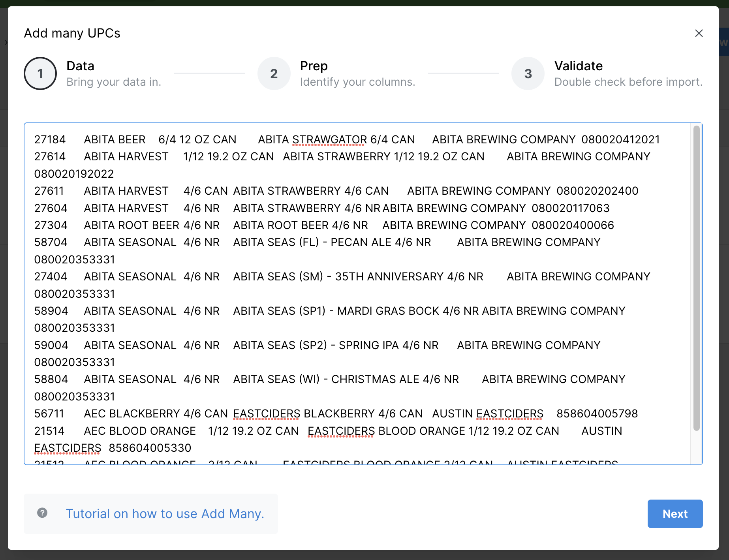Click item code 56711
The height and width of the screenshot is (560, 729).
pyautogui.click(x=49, y=413)
